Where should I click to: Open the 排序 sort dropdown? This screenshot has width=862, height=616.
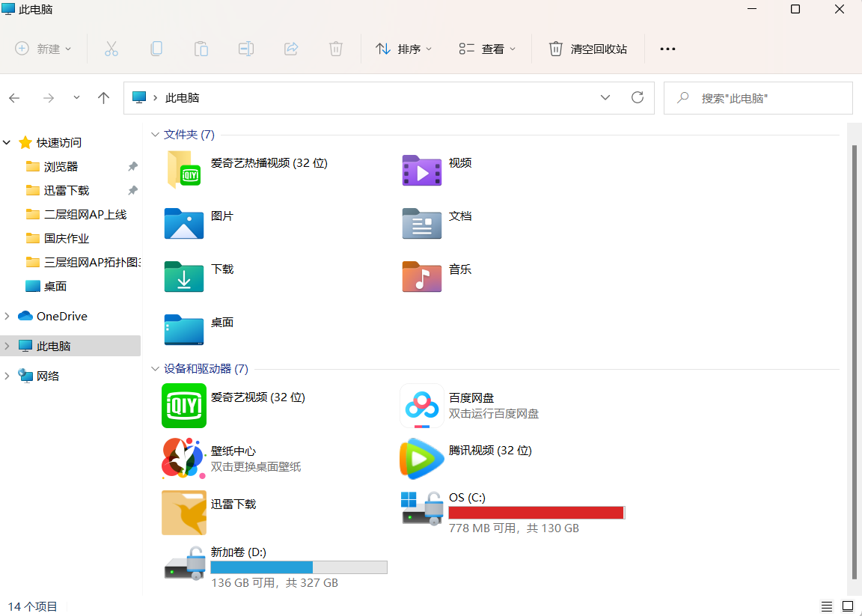tap(403, 49)
